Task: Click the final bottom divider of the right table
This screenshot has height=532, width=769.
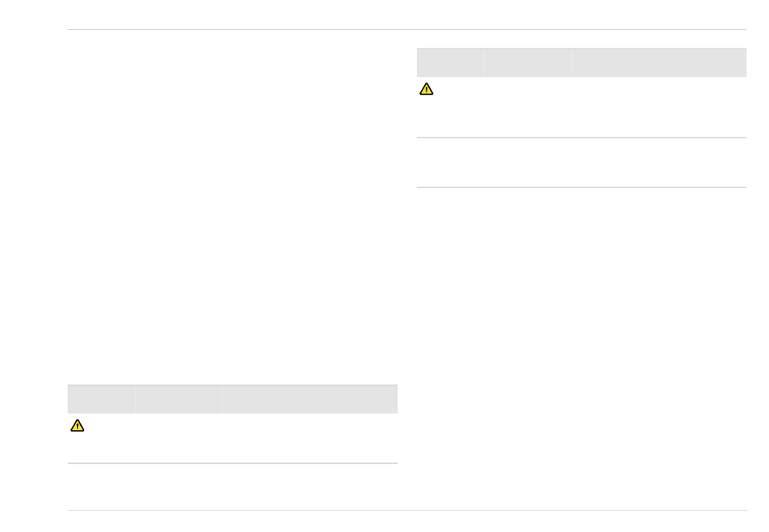Action: (x=582, y=187)
